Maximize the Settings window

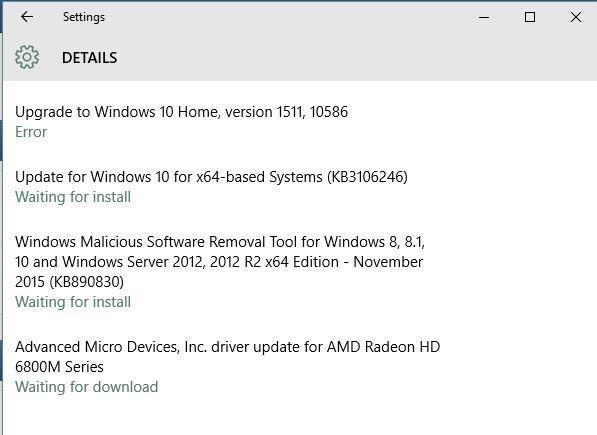click(530, 17)
